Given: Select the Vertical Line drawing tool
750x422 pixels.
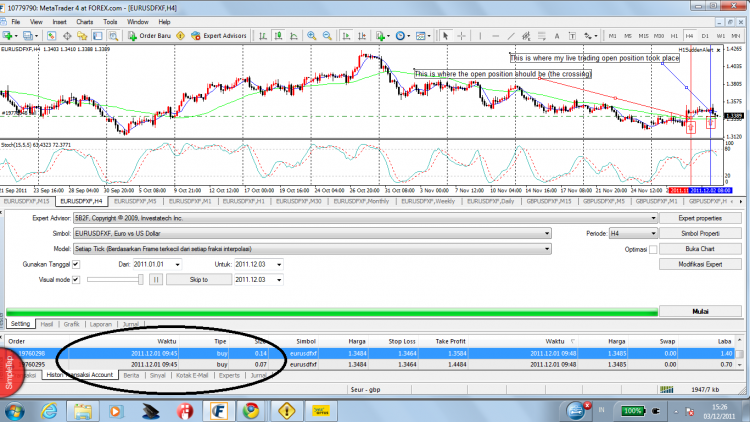Looking at the screenshot, I should (x=480, y=36).
